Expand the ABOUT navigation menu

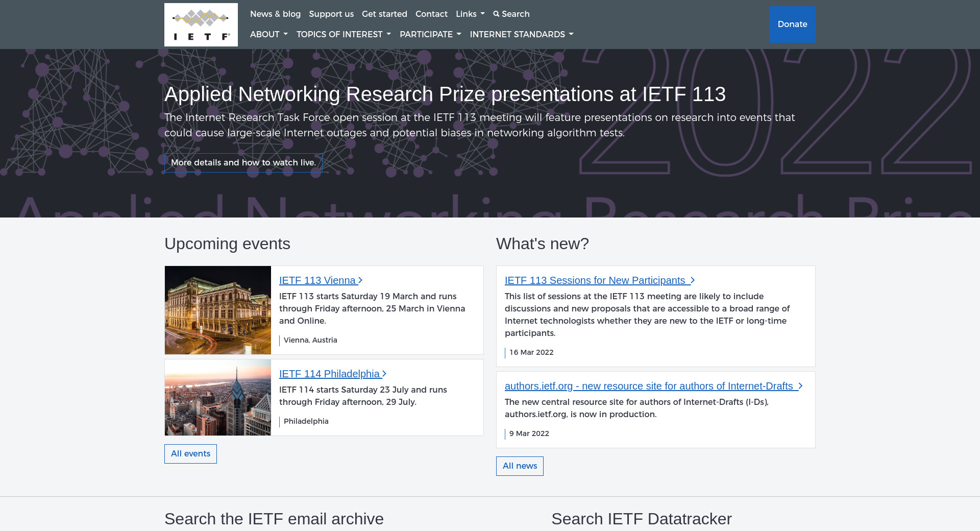coord(268,35)
